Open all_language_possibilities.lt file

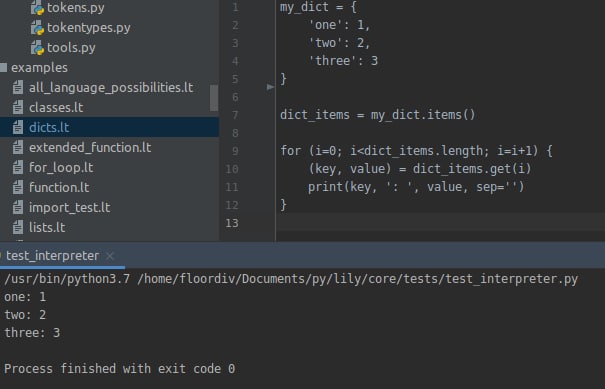pyautogui.click(x=111, y=88)
